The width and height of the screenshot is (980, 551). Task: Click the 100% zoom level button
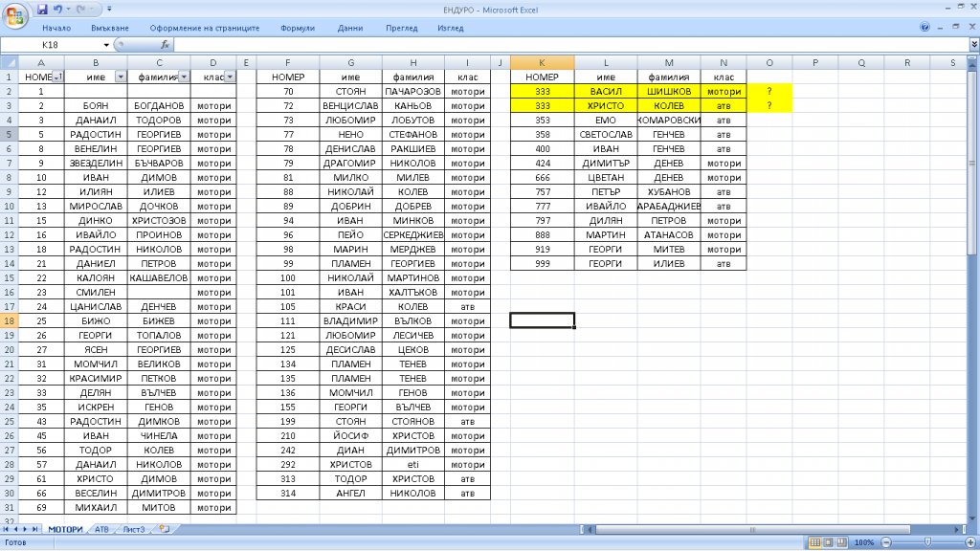(864, 541)
